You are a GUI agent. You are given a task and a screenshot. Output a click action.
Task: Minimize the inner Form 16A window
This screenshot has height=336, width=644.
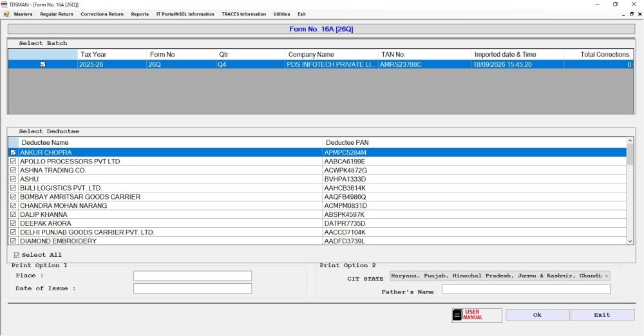tap(624, 14)
